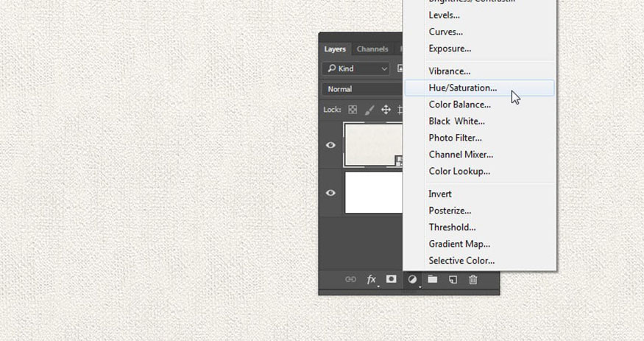Image resolution: width=644 pixels, height=341 pixels.
Task: Select the white layer thumbnail
Action: [x=374, y=193]
